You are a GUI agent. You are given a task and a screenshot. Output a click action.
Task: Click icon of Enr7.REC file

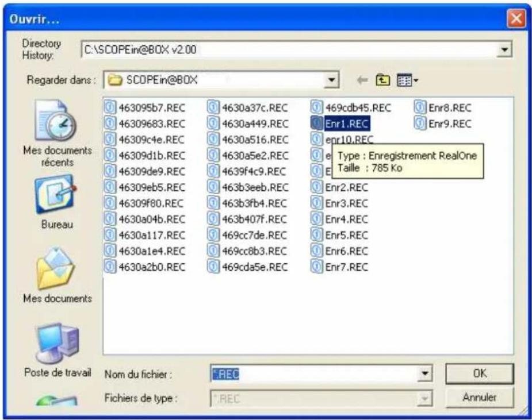click(316, 267)
